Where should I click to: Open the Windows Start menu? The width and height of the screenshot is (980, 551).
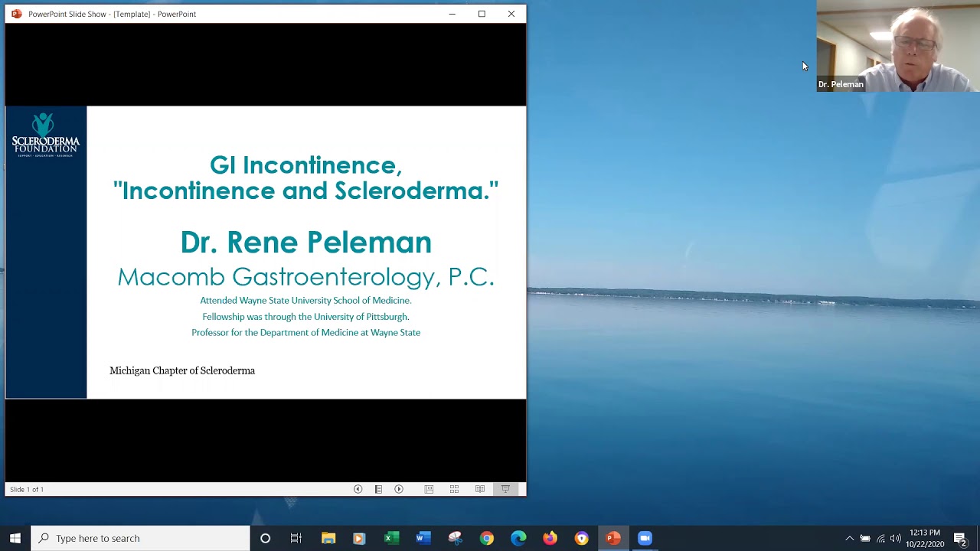coord(15,538)
